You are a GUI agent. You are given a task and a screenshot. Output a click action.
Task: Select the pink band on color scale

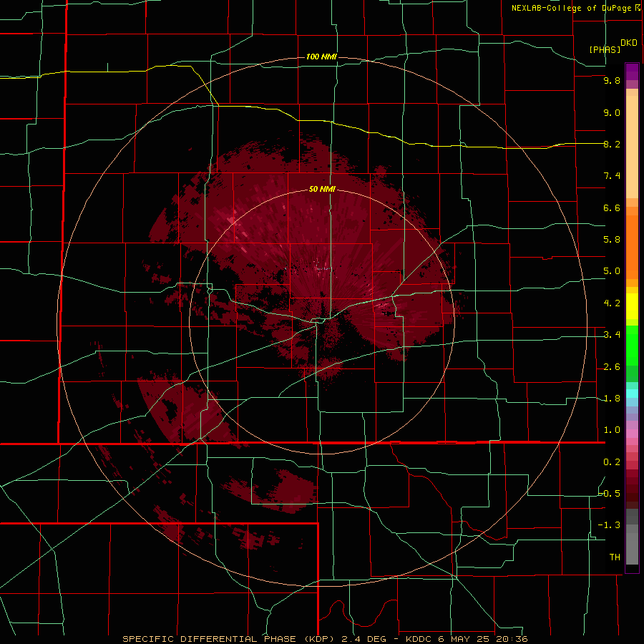coord(632,434)
